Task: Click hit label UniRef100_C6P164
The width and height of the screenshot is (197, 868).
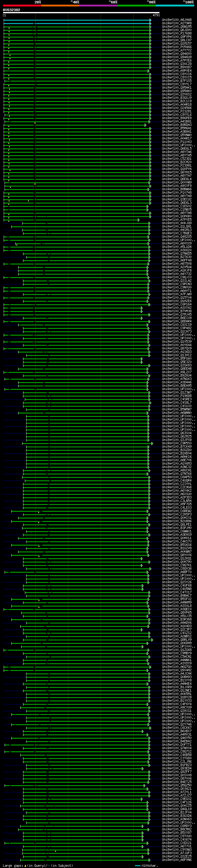Action: [x=177, y=305]
